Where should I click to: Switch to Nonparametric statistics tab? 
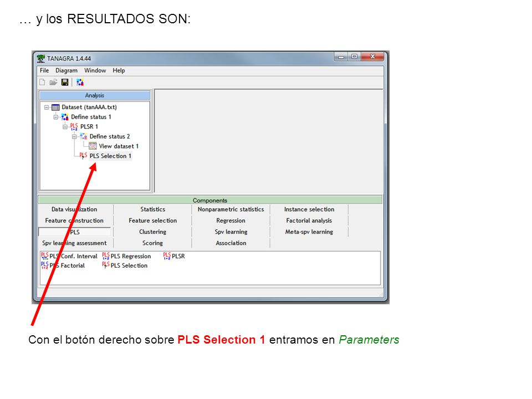click(x=231, y=209)
